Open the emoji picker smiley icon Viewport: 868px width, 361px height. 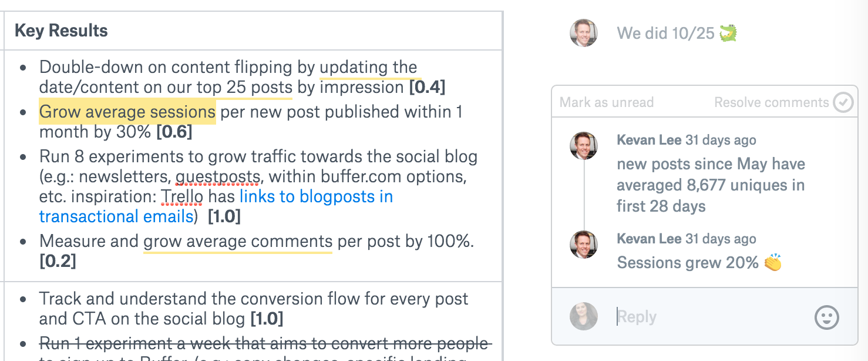(x=827, y=317)
